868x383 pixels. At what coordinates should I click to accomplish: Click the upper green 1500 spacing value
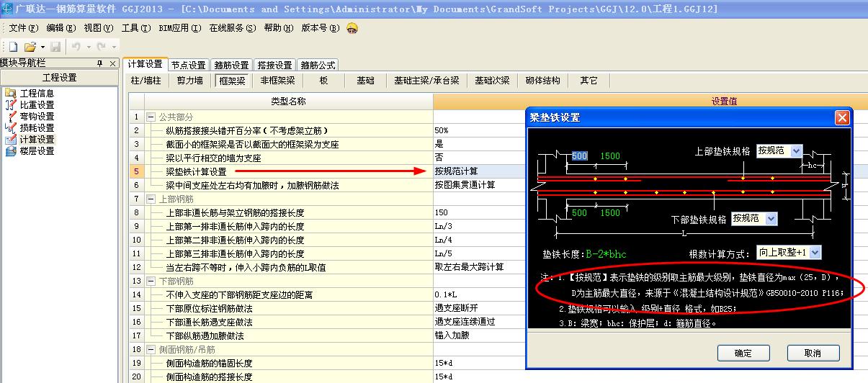(x=610, y=156)
